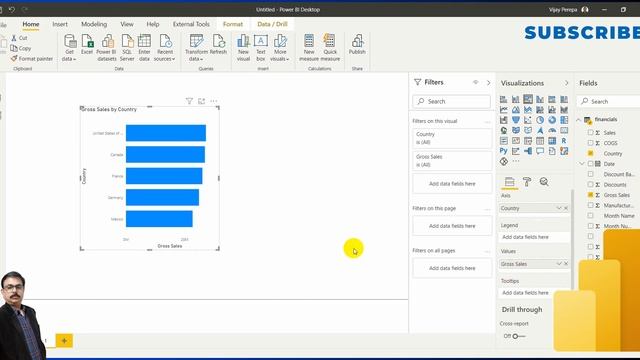Click the filter icon above the chart
Screen dimensions: 640x360
tap(189, 101)
